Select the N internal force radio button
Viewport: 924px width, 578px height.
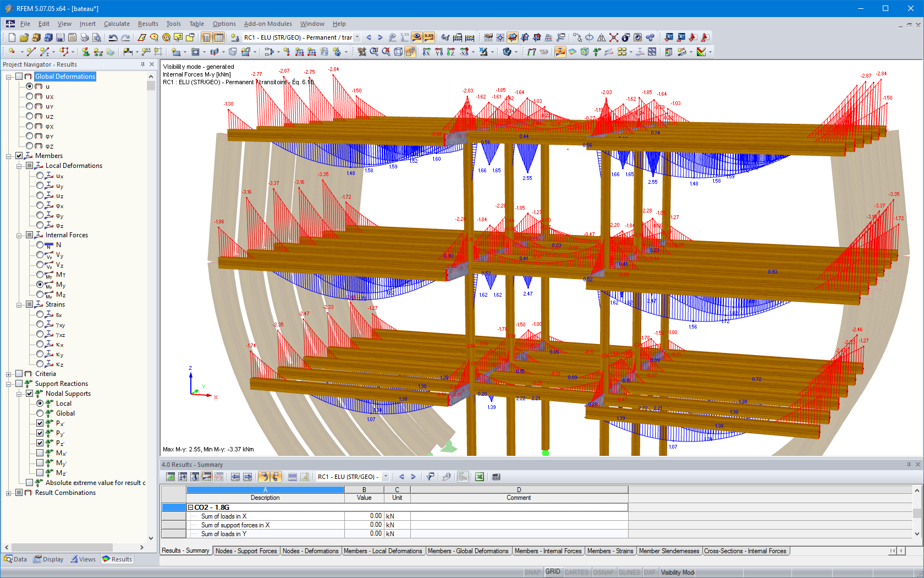[x=40, y=245]
